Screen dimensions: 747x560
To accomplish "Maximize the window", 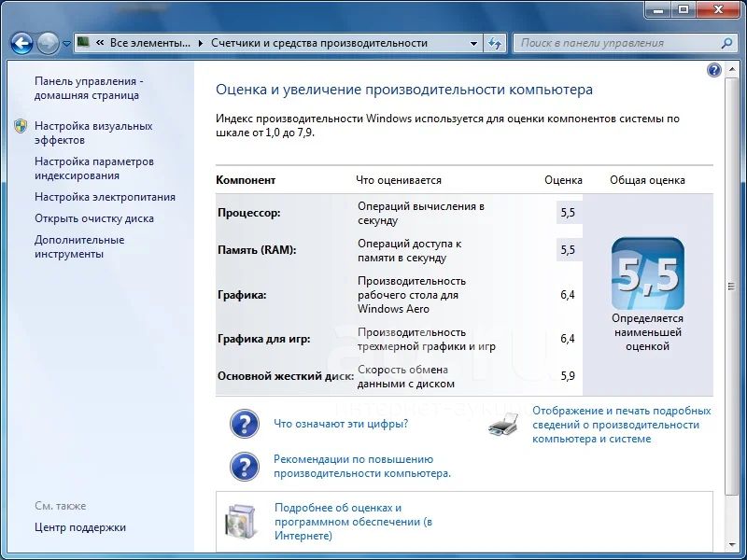I will point(683,9).
